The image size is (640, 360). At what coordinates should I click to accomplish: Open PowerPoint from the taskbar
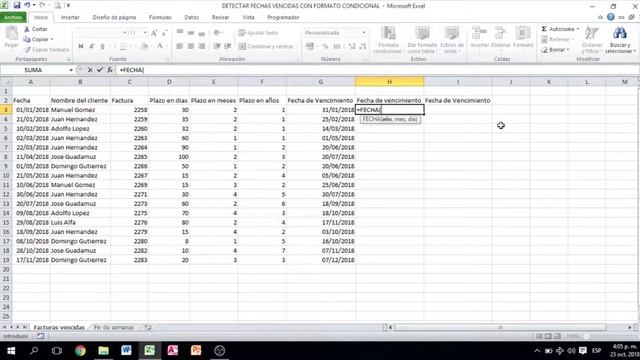click(196, 351)
